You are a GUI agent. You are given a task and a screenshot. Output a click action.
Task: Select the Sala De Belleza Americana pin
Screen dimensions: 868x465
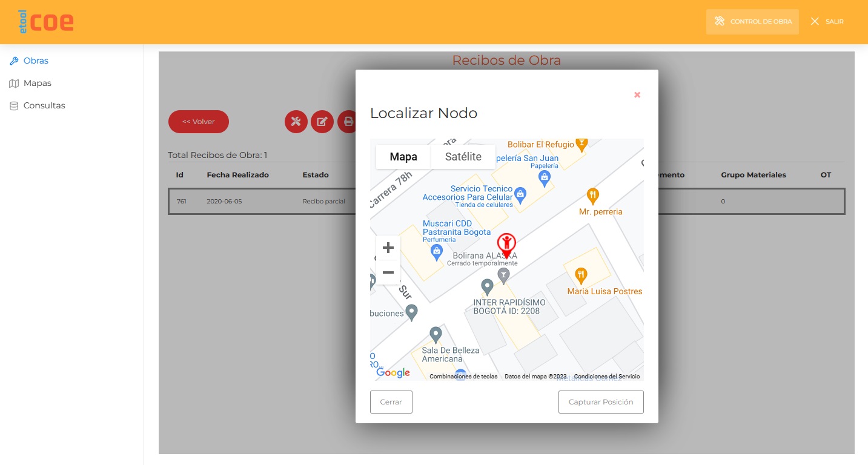[435, 334]
